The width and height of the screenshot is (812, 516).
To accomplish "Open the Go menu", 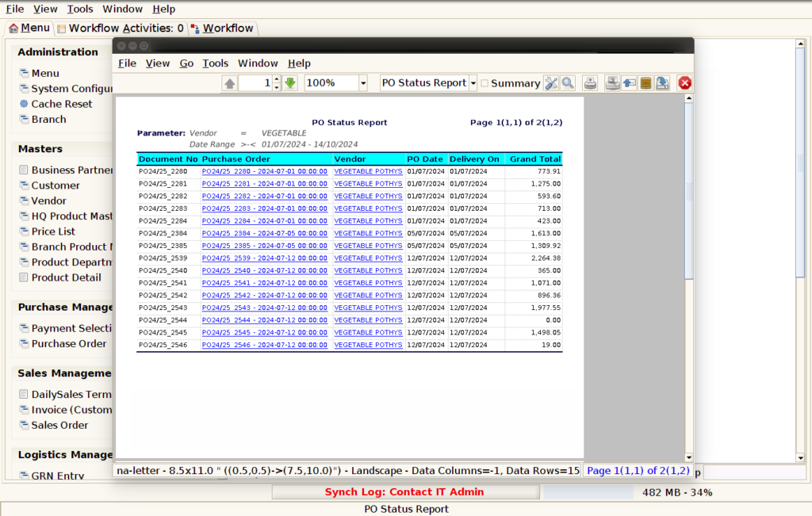I will click(186, 63).
